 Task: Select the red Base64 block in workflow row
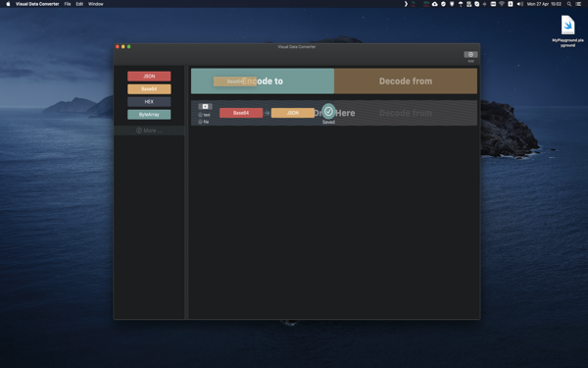[241, 113]
